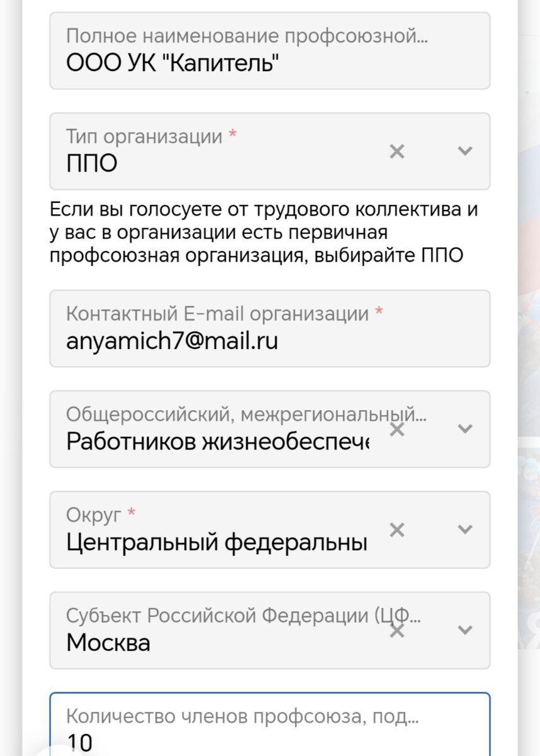Open the Субъект Российской Федерации dropdown

[x=465, y=630]
